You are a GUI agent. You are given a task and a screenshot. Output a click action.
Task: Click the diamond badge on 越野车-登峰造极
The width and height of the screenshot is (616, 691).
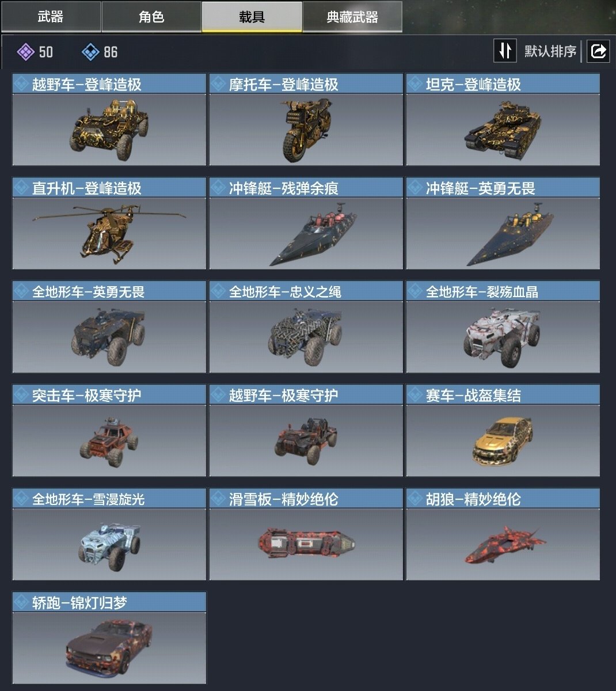pos(22,84)
